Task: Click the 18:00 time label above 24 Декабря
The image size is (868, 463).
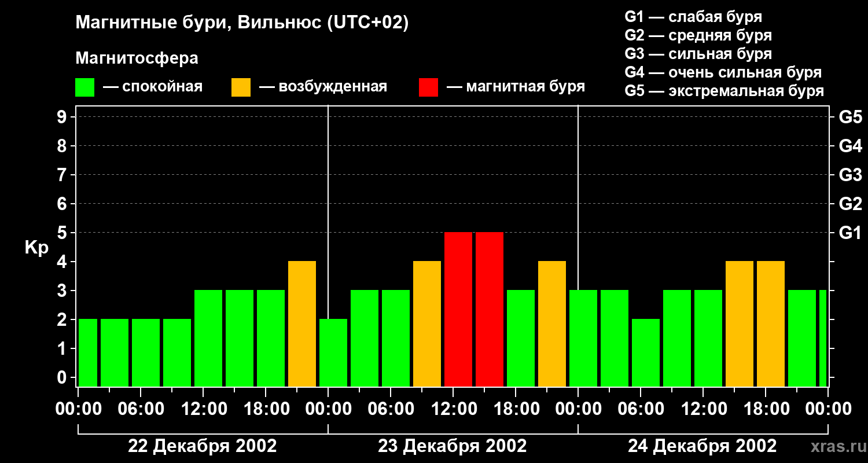Action: tap(766, 409)
